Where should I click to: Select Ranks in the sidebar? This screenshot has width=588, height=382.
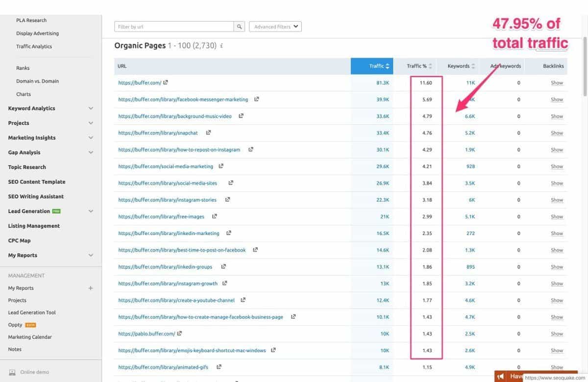(x=23, y=68)
